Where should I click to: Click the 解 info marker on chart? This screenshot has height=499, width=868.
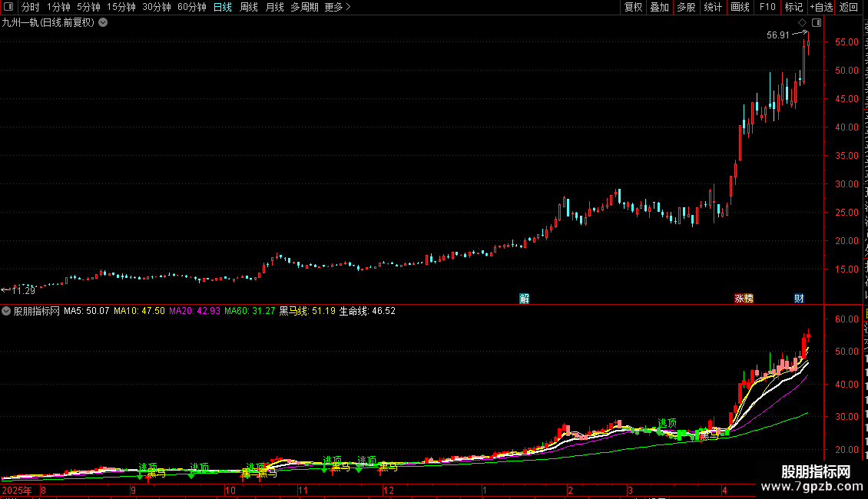pyautogui.click(x=524, y=299)
